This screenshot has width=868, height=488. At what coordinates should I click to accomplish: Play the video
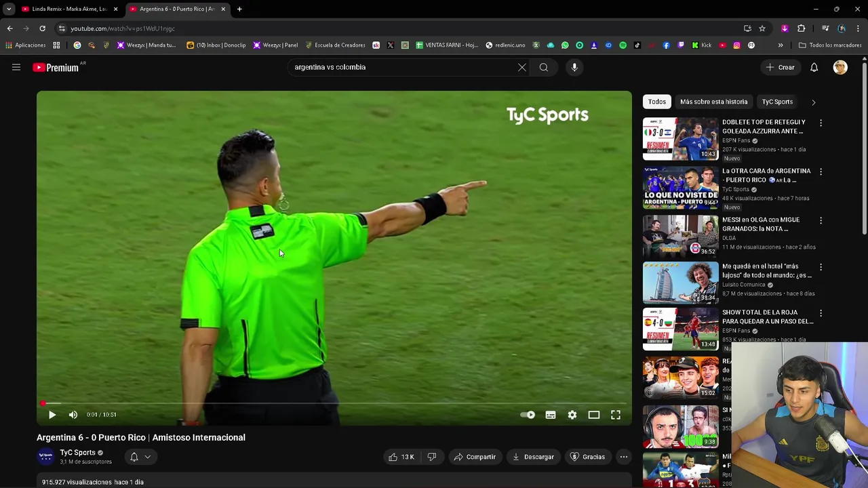52,415
